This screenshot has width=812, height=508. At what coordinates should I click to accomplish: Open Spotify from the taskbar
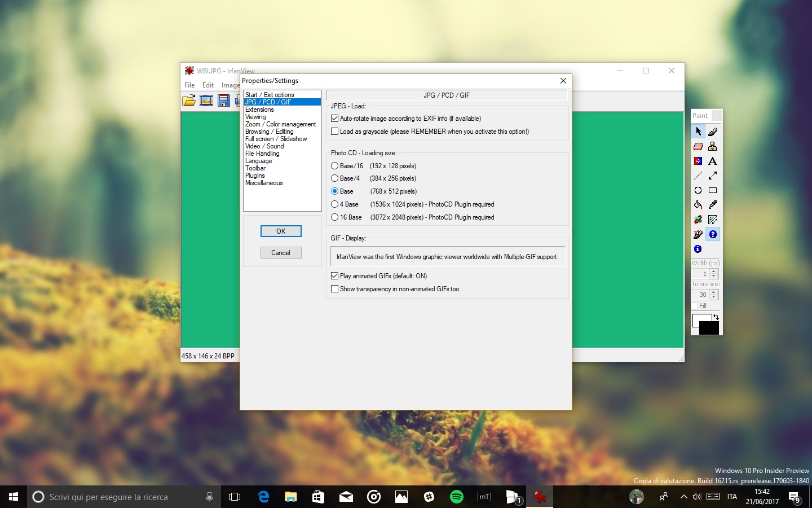point(457,497)
